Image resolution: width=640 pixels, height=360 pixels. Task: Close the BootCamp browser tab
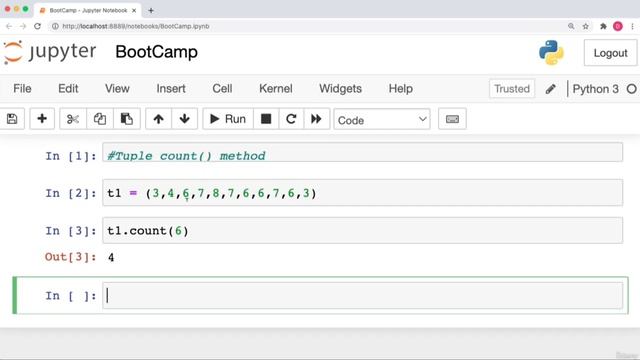pos(134,11)
